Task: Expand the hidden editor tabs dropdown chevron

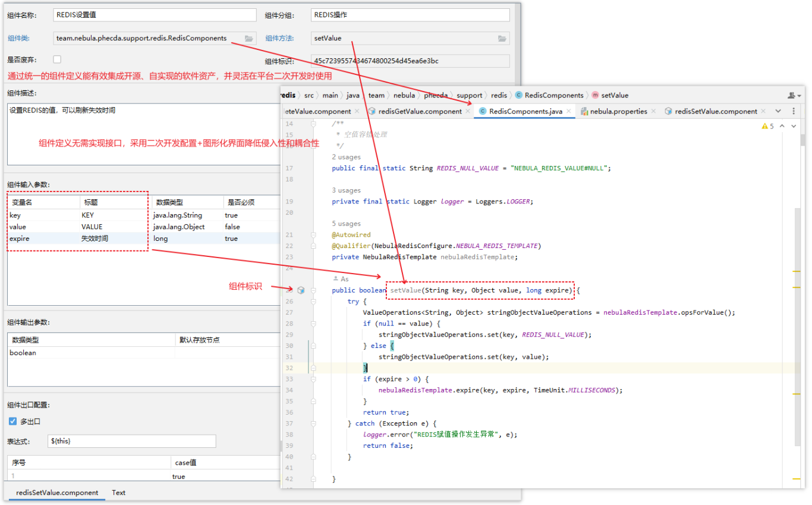Action: click(778, 111)
